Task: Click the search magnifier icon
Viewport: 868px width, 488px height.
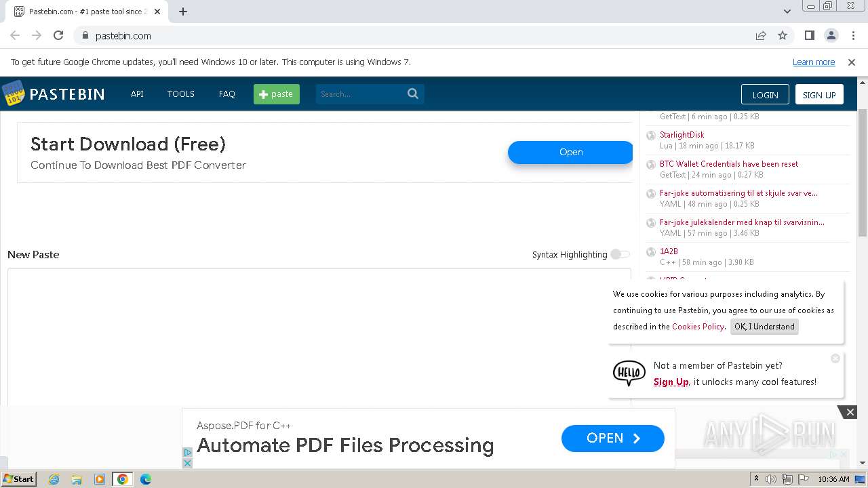Action: tap(413, 94)
